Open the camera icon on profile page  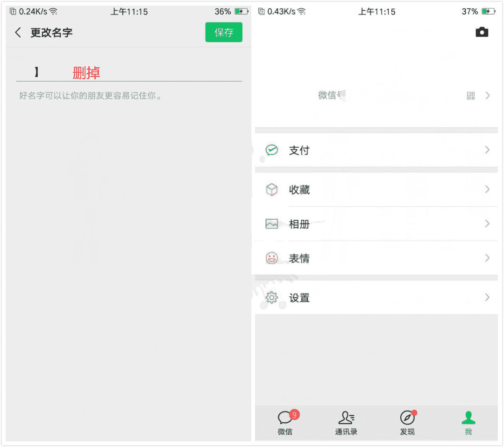482,32
